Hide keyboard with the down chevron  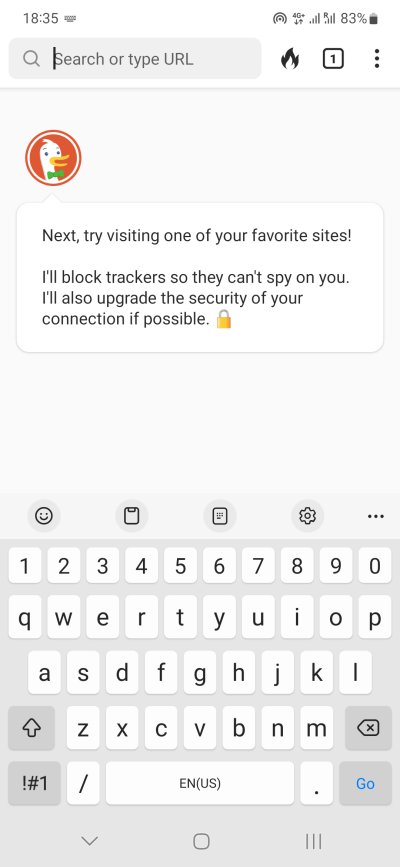(x=89, y=841)
